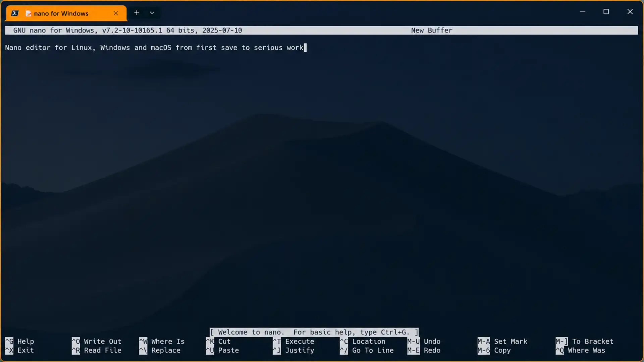644x362 pixels.
Task: Click the M-U Undo shortcut
Action: coord(424,341)
